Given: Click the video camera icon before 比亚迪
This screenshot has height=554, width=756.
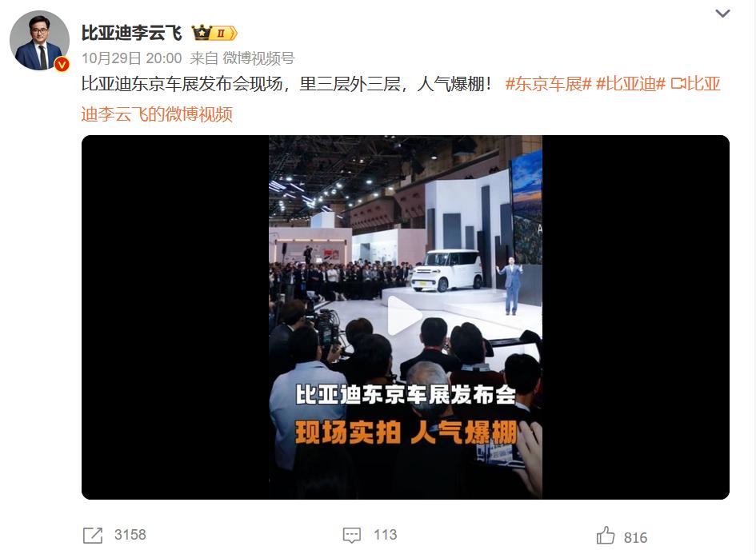Looking at the screenshot, I should 678,84.
